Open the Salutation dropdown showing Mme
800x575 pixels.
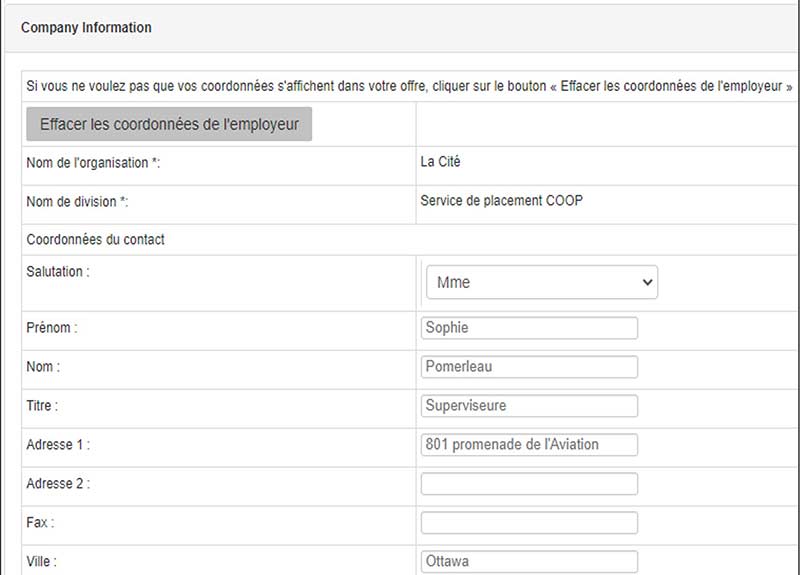(x=542, y=282)
